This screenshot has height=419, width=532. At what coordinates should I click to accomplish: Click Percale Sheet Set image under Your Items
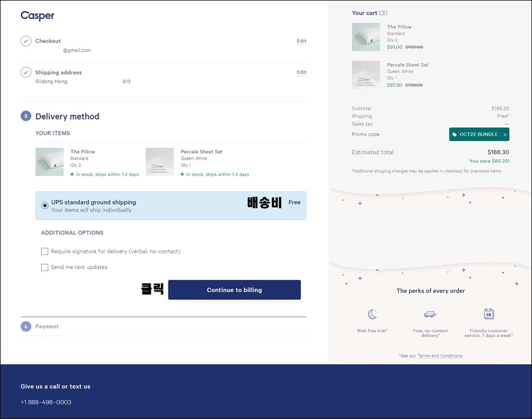point(160,162)
